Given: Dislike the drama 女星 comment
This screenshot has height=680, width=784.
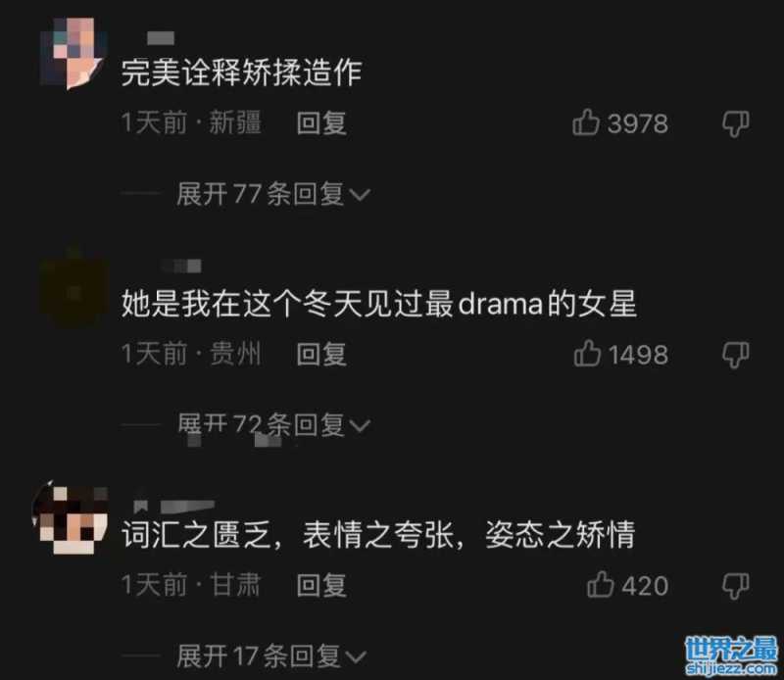Looking at the screenshot, I should [x=736, y=355].
